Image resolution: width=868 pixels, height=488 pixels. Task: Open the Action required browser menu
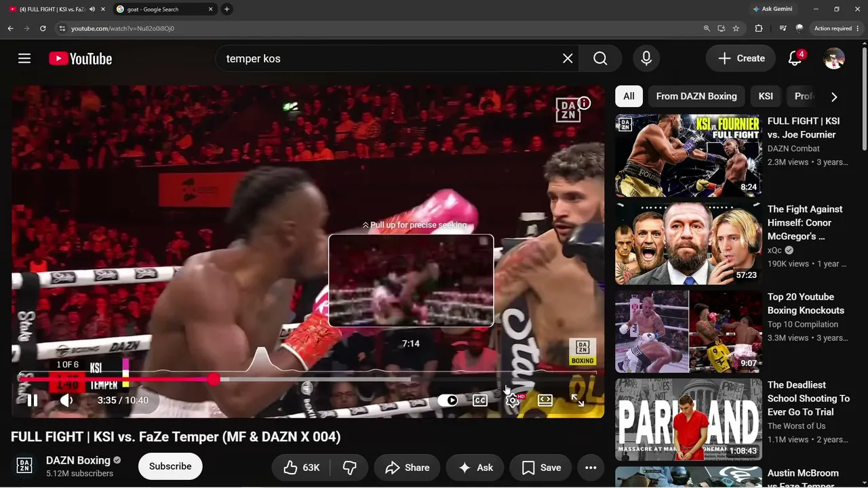tap(837, 28)
